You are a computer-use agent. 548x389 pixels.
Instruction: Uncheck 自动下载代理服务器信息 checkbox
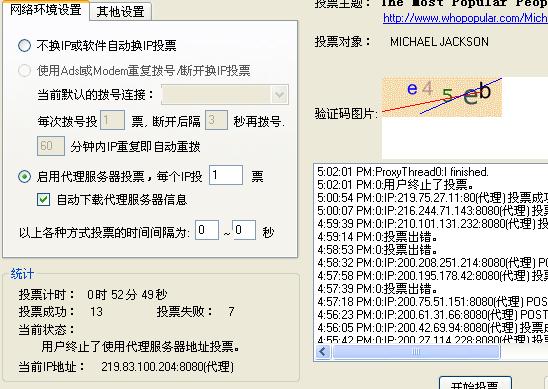(x=43, y=200)
